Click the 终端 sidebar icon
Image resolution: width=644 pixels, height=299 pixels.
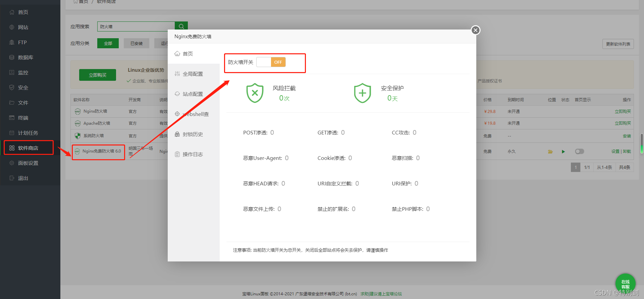pos(12,118)
